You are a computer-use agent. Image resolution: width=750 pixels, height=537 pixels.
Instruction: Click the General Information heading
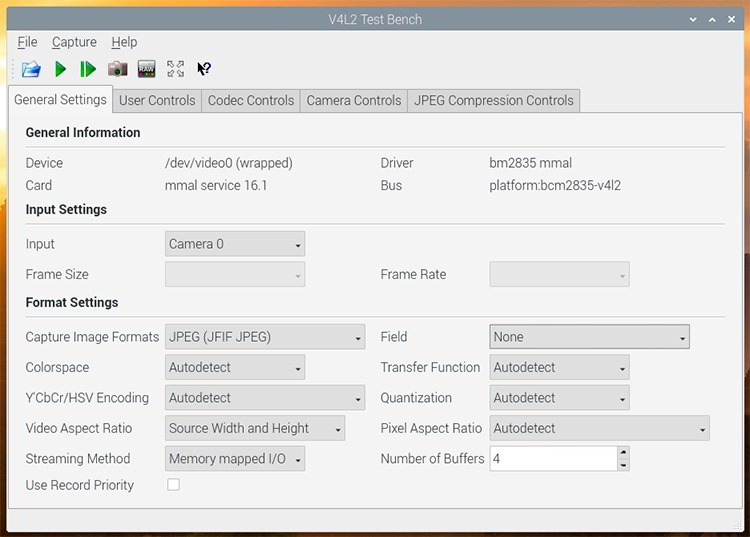pyautogui.click(x=83, y=132)
